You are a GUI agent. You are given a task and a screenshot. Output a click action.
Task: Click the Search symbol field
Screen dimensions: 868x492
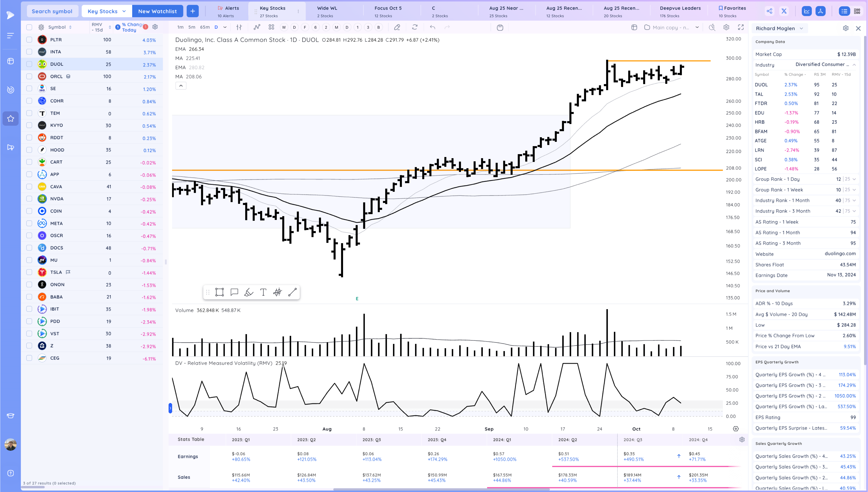point(52,11)
